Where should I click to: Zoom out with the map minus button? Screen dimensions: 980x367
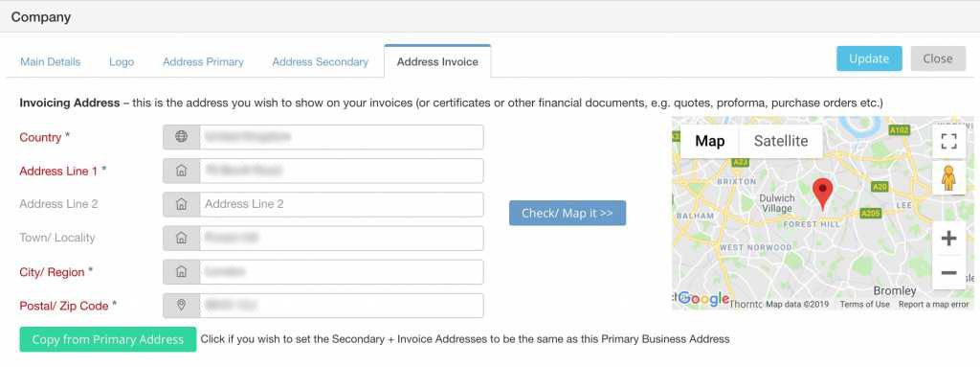click(x=948, y=272)
